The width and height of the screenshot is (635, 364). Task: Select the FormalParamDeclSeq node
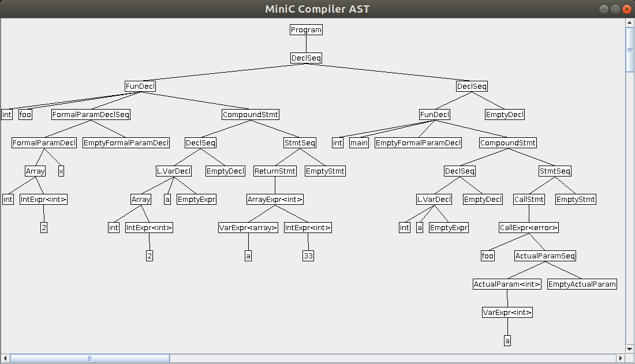[x=91, y=115]
